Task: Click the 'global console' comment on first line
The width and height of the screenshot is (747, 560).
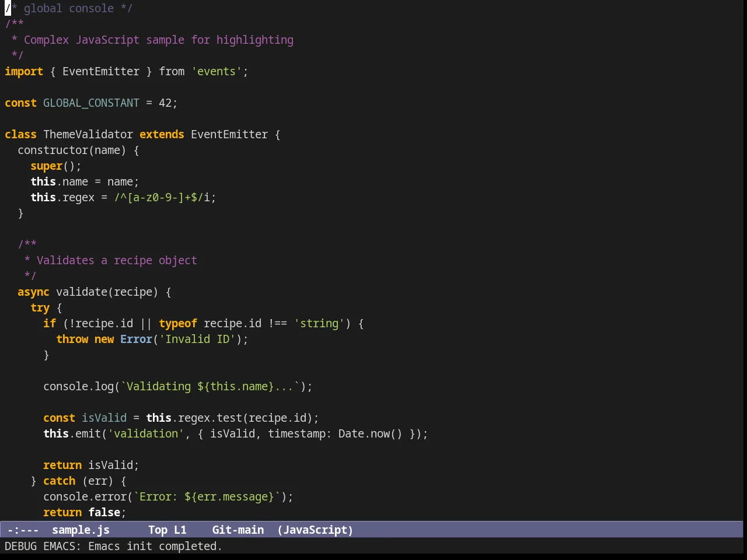Action: click(x=69, y=8)
